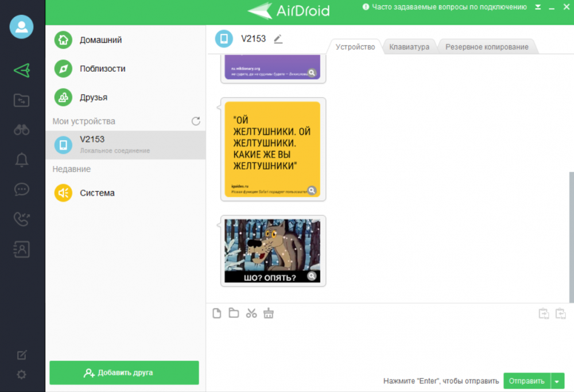574x392 pixels.
Task: Clear chat with the broom icon
Action: (x=268, y=313)
